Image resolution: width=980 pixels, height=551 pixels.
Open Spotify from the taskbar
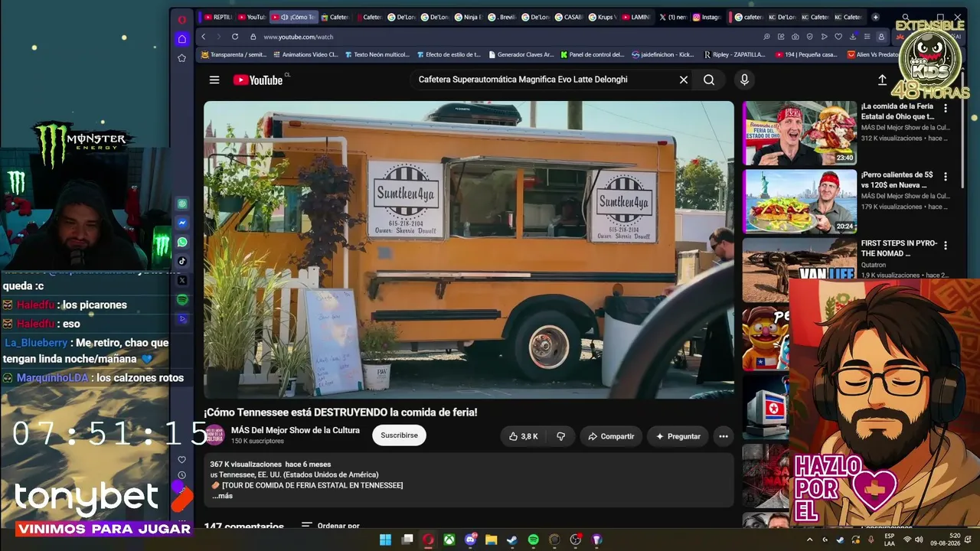click(x=534, y=540)
